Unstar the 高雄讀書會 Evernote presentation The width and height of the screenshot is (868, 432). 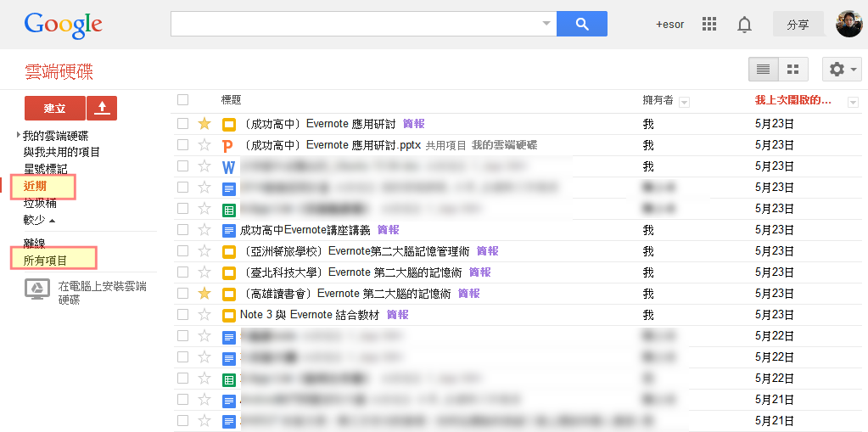tap(204, 294)
